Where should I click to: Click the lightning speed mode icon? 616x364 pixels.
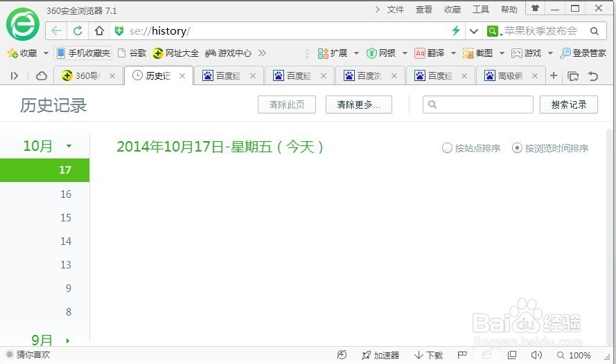(456, 30)
